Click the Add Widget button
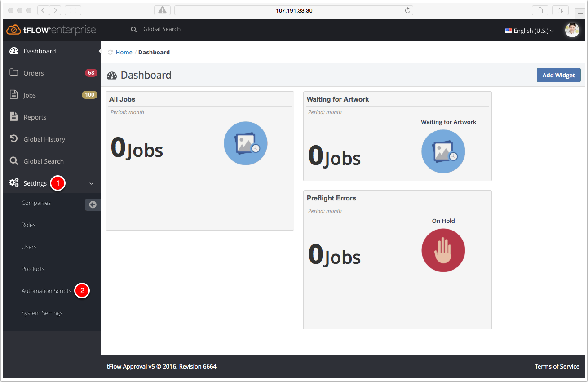Screen dimensions: 588x382 pyautogui.click(x=559, y=75)
